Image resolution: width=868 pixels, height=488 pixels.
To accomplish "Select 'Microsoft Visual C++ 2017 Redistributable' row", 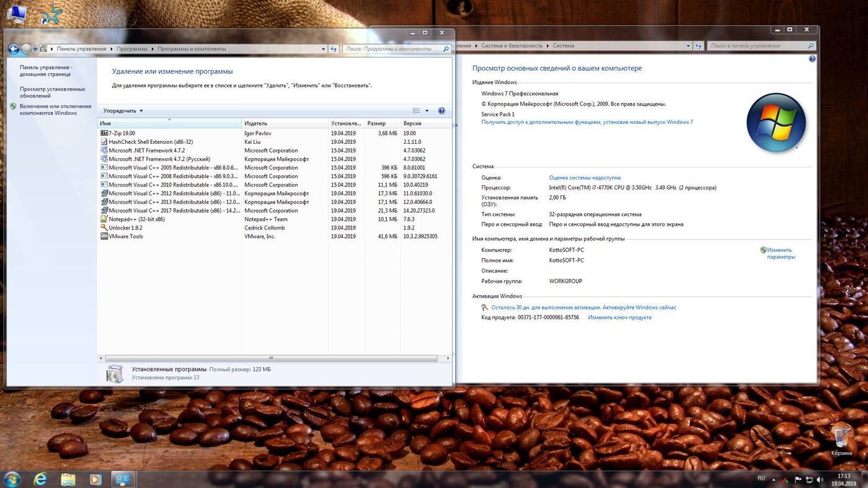I will [275, 210].
